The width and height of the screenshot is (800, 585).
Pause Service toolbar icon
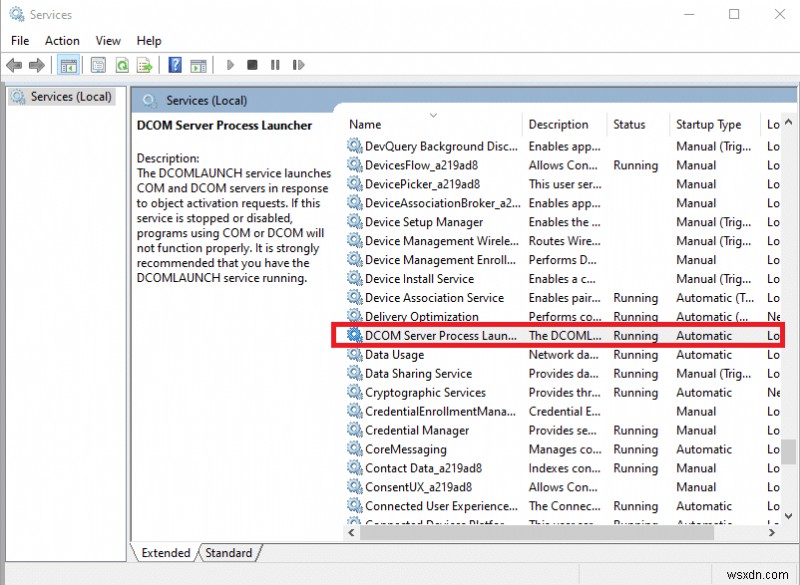pyautogui.click(x=275, y=65)
